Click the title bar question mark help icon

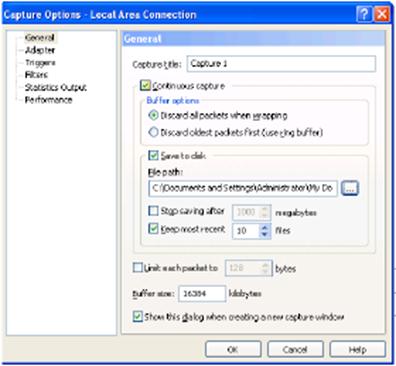pyautogui.click(x=365, y=15)
